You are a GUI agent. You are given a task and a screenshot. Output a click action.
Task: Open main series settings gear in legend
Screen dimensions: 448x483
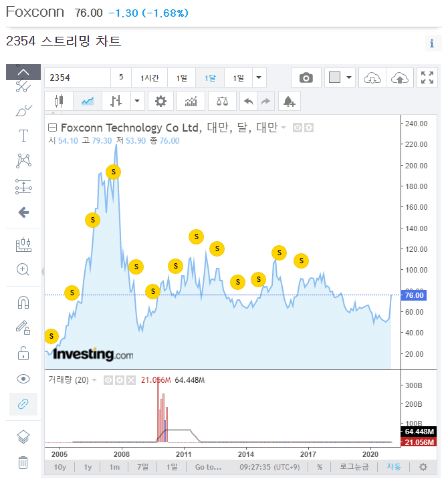point(309,128)
